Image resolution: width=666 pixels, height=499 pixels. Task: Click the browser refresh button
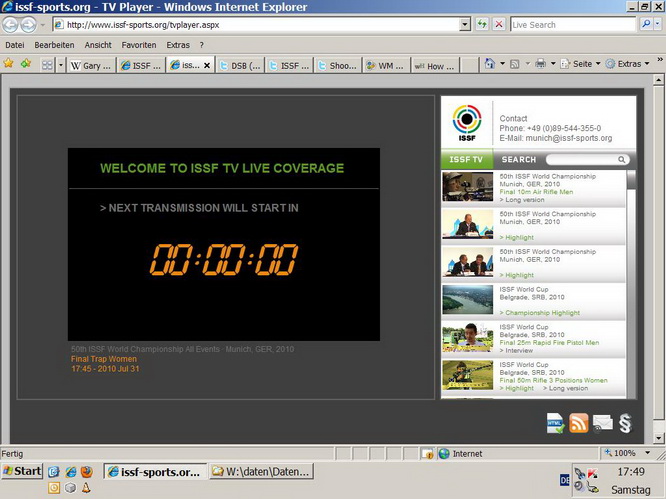pyautogui.click(x=479, y=24)
